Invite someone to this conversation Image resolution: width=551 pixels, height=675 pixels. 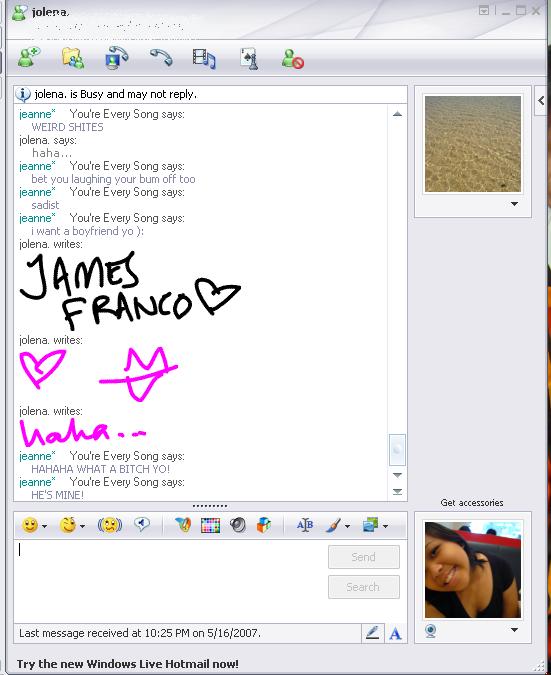click(29, 58)
